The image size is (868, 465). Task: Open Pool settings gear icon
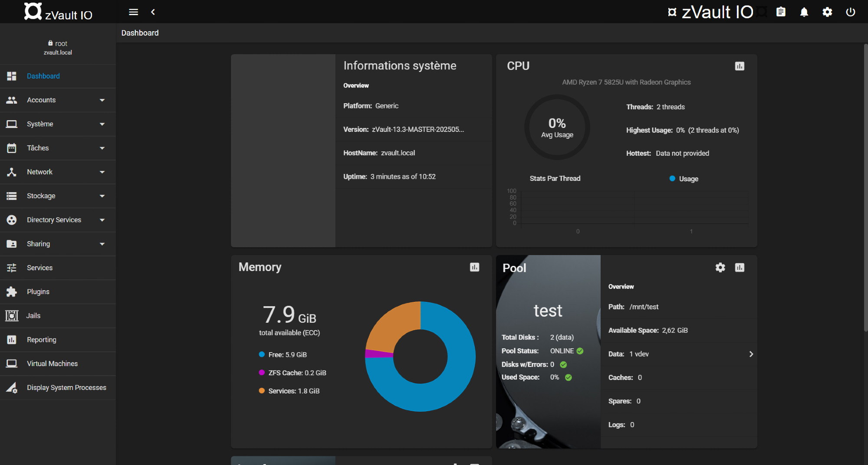(x=720, y=268)
